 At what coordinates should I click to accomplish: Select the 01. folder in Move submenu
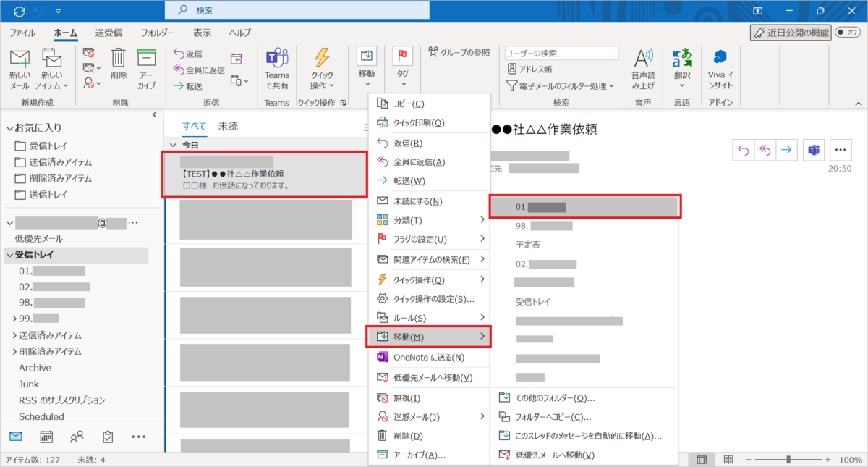585,206
